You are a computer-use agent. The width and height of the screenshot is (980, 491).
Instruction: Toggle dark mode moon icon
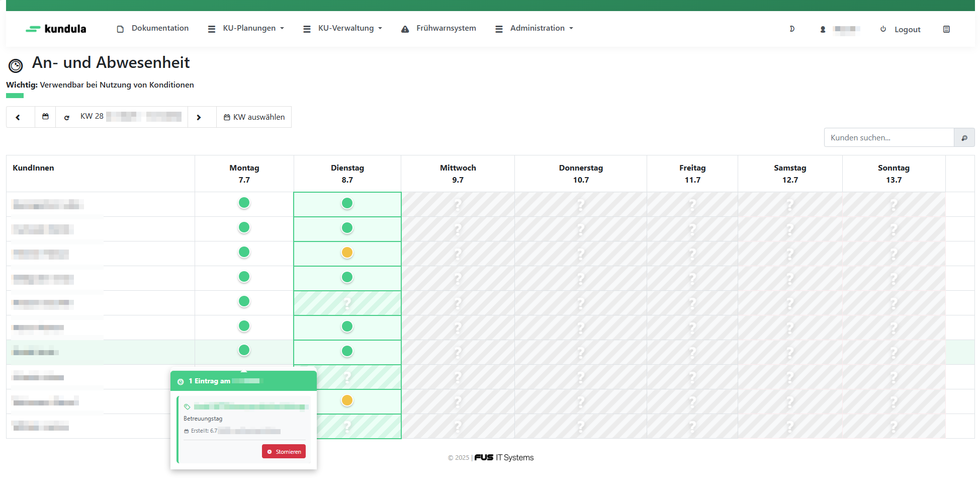pos(792,29)
